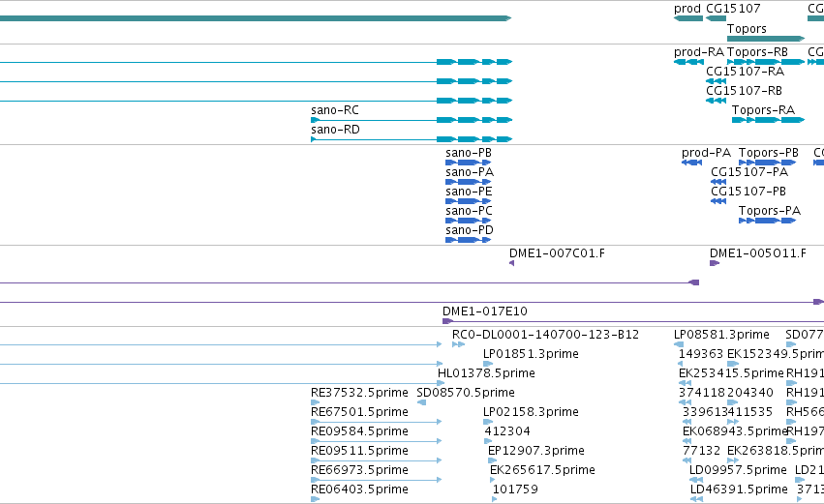Select the LD09957.5prime EST label
The width and height of the screenshot is (824, 504).
738,471
